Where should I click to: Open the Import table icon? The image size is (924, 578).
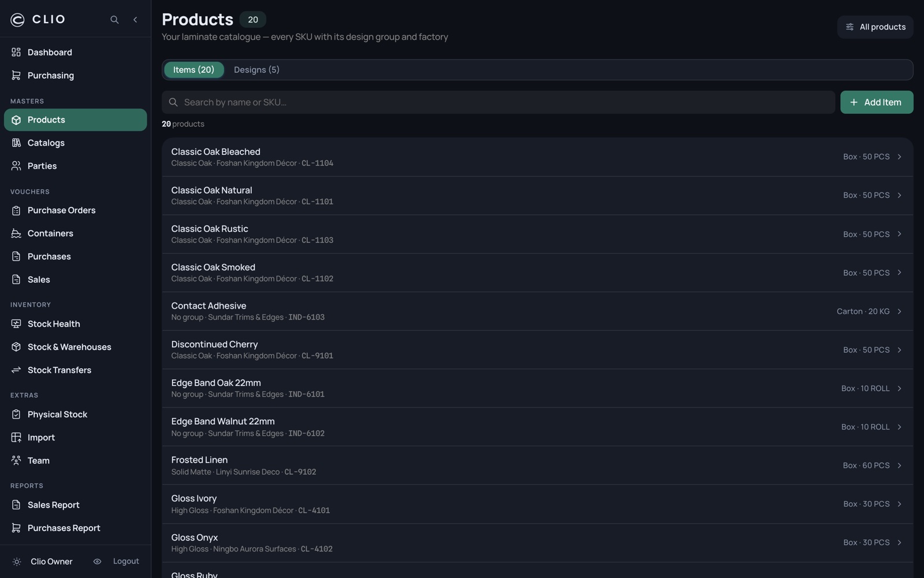[x=16, y=438]
